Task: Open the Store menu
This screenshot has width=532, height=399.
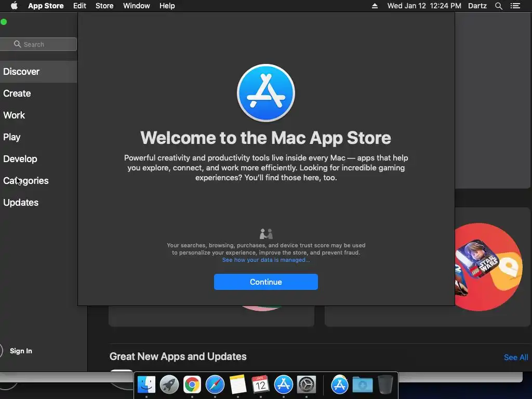Action: (x=104, y=6)
